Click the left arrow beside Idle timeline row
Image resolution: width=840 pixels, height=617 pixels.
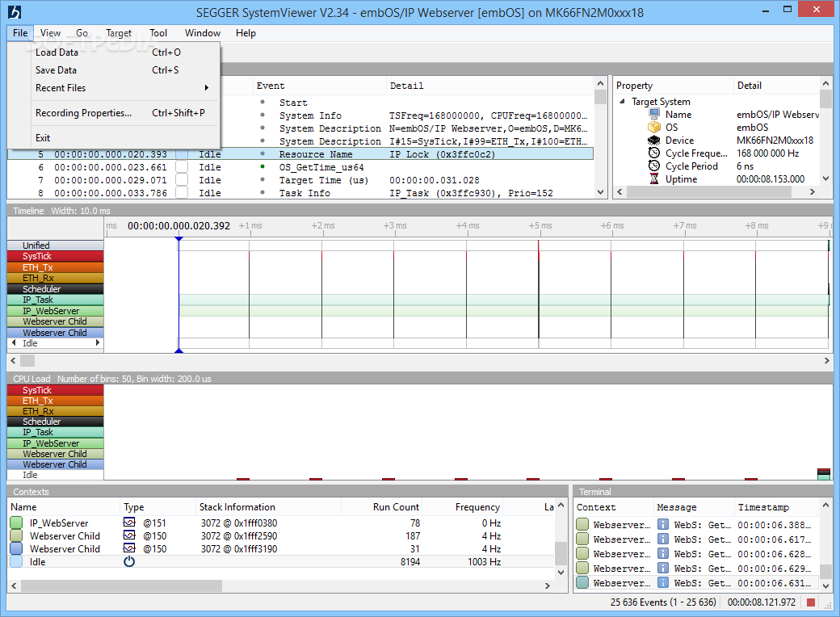tap(14, 342)
